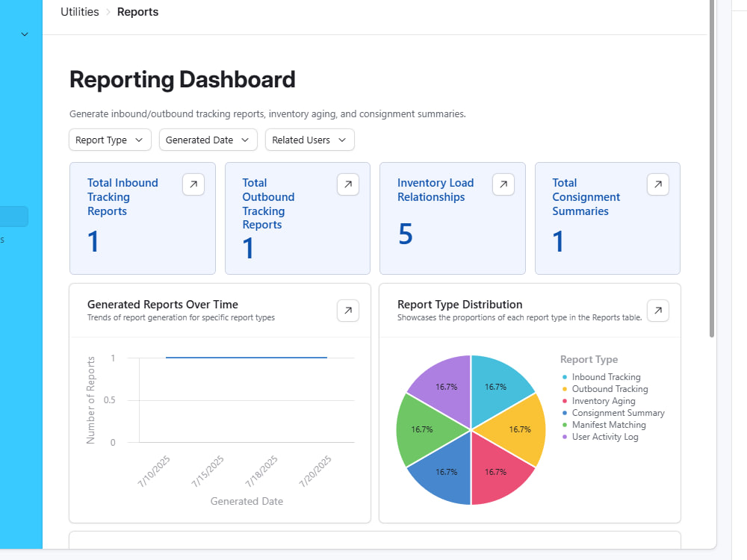Screen dimensions: 747x560
Task: Open the Report Type filter dropdown
Action: pos(110,140)
